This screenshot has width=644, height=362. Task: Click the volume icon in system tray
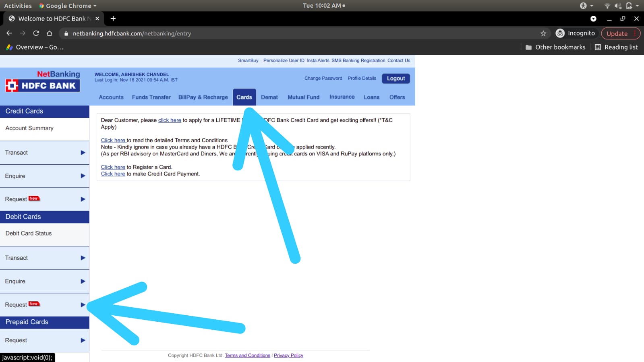click(618, 6)
